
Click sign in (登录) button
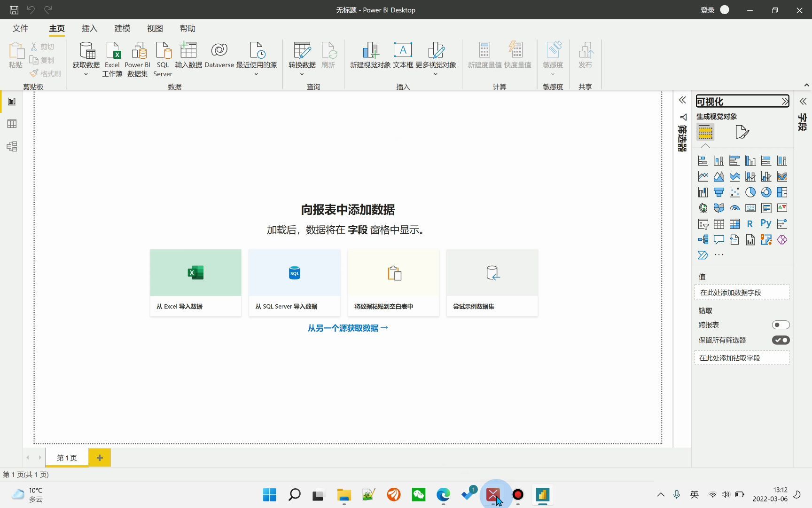pyautogui.click(x=715, y=10)
